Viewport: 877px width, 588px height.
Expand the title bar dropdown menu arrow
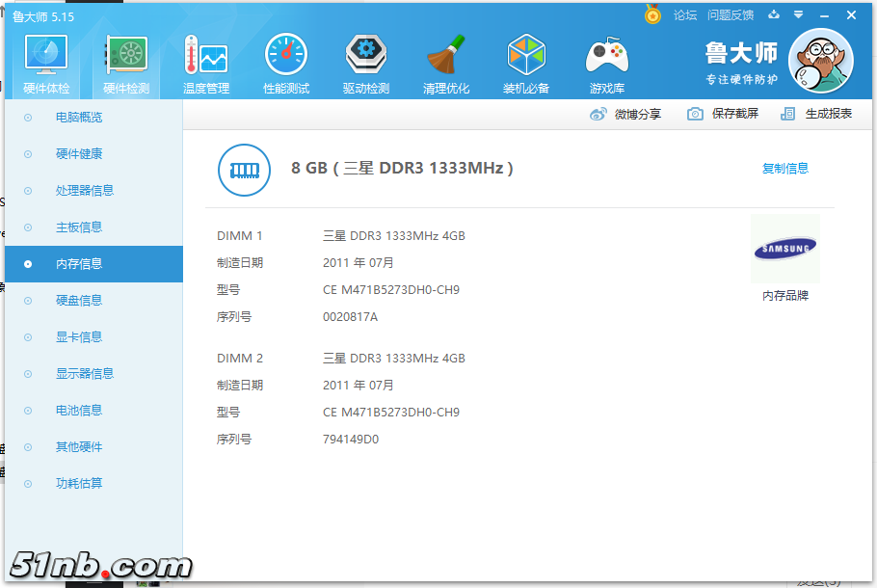pos(798,15)
